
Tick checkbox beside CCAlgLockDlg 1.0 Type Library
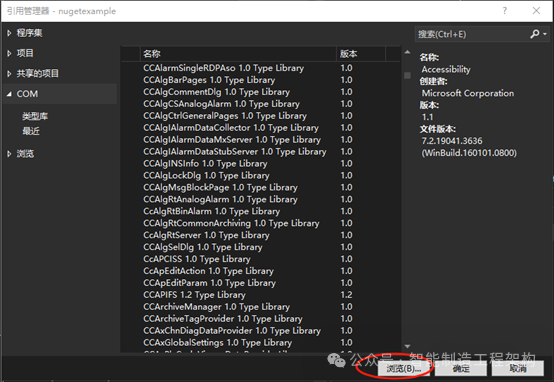[131, 176]
